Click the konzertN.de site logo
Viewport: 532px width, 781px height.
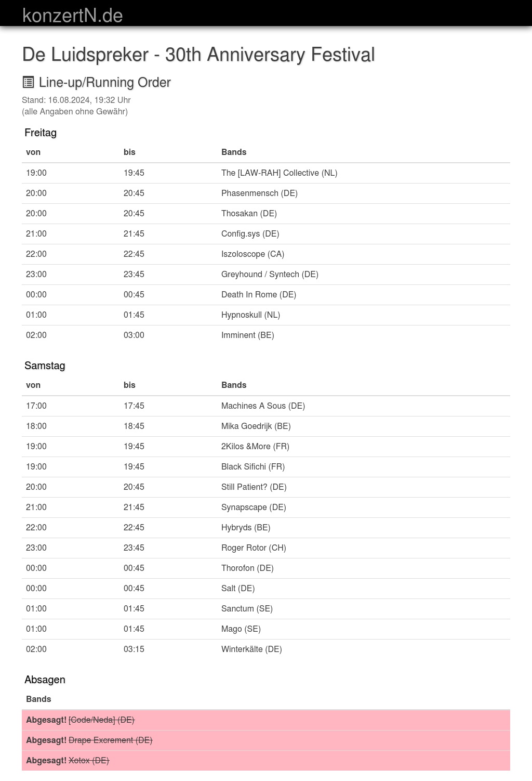[73, 16]
